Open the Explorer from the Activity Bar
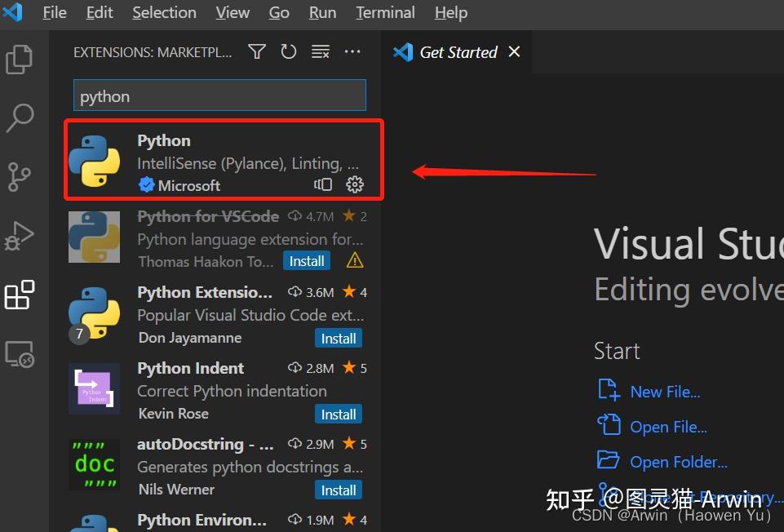Screen dimensions: 784x532 [x=20, y=59]
